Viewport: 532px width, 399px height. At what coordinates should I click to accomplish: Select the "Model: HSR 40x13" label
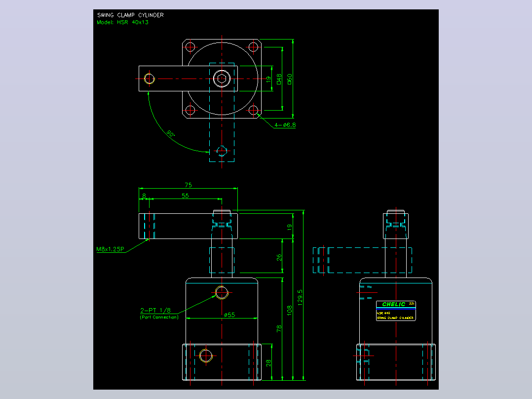click(x=122, y=22)
